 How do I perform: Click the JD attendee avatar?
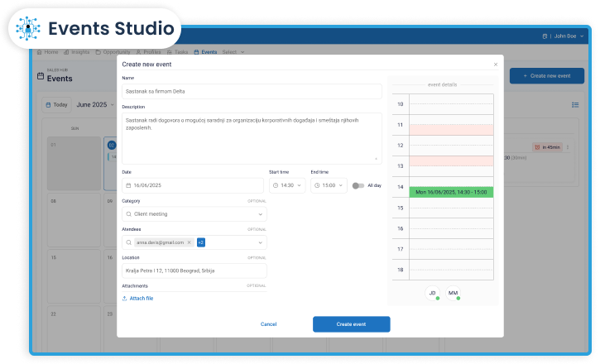pyautogui.click(x=432, y=294)
